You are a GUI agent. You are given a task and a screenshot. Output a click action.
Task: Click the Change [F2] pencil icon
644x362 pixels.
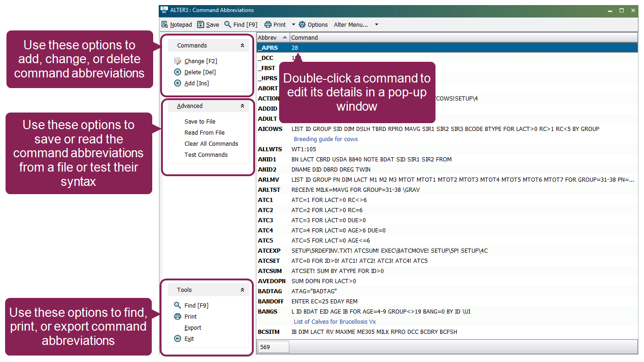(178, 61)
